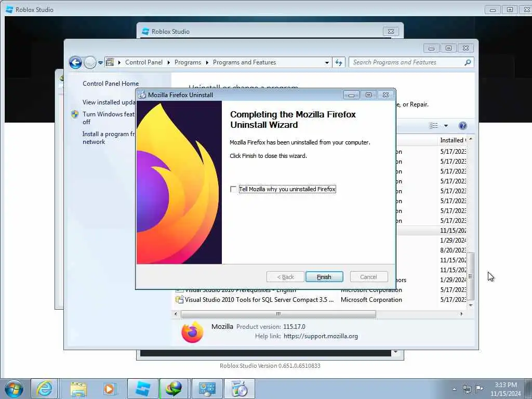Select 'Programs and Features' breadcrumb segment
This screenshot has width=532, height=399.
[244, 62]
